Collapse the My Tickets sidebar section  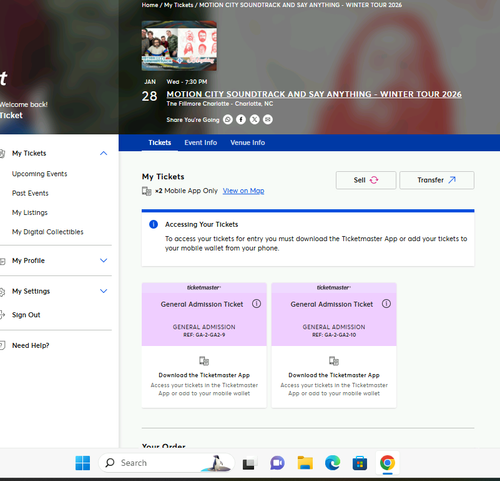[104, 153]
